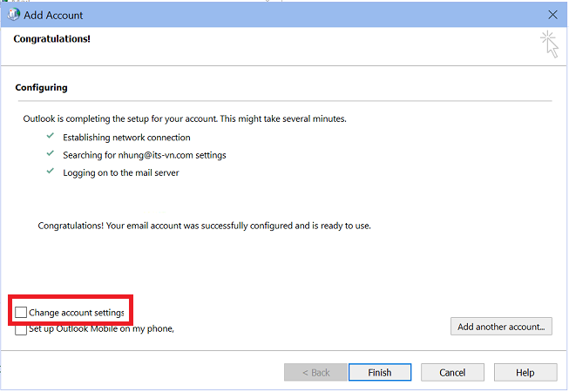The image size is (569, 392).
Task: Click the text 'Establishing network connection'
Action: pos(126,138)
